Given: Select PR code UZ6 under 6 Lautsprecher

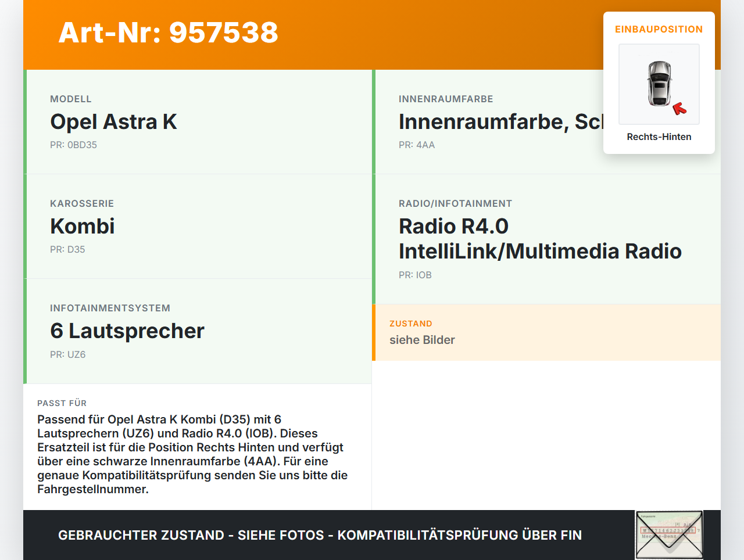Looking at the screenshot, I should coord(67,354).
